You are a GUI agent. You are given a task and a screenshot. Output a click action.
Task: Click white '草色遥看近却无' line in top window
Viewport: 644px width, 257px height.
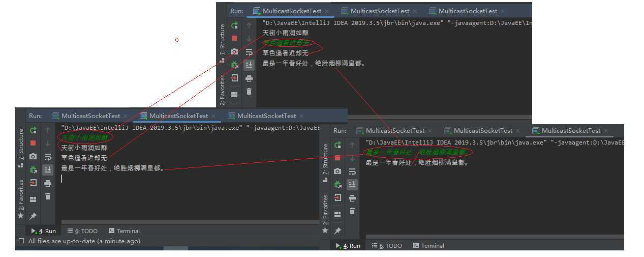coord(285,53)
